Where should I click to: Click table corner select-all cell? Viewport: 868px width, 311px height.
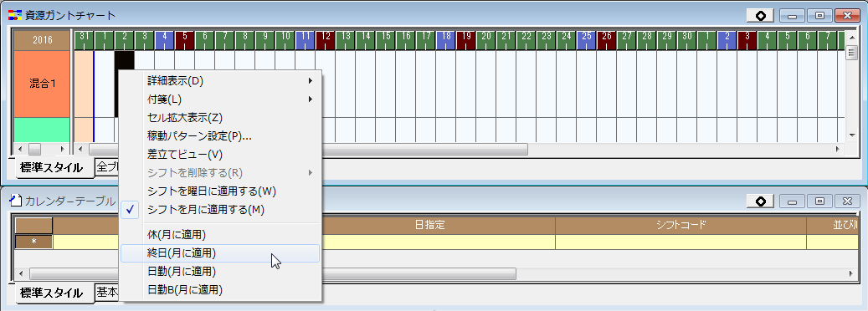pos(33,225)
